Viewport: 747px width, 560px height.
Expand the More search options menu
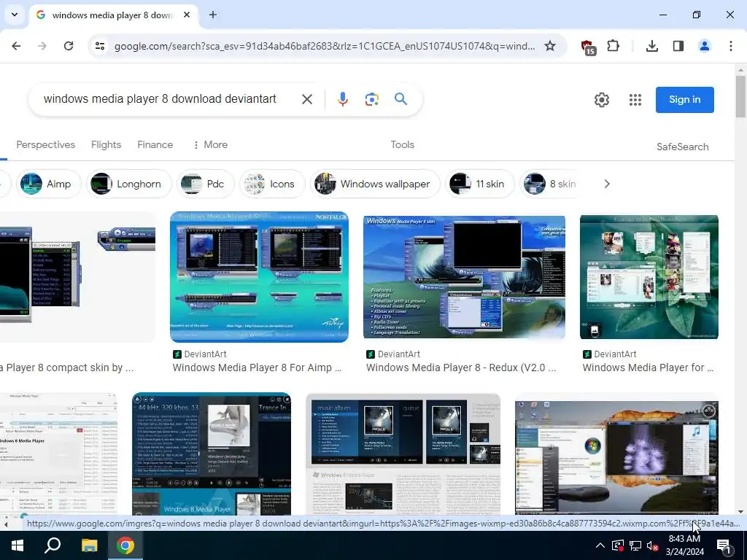(x=210, y=145)
